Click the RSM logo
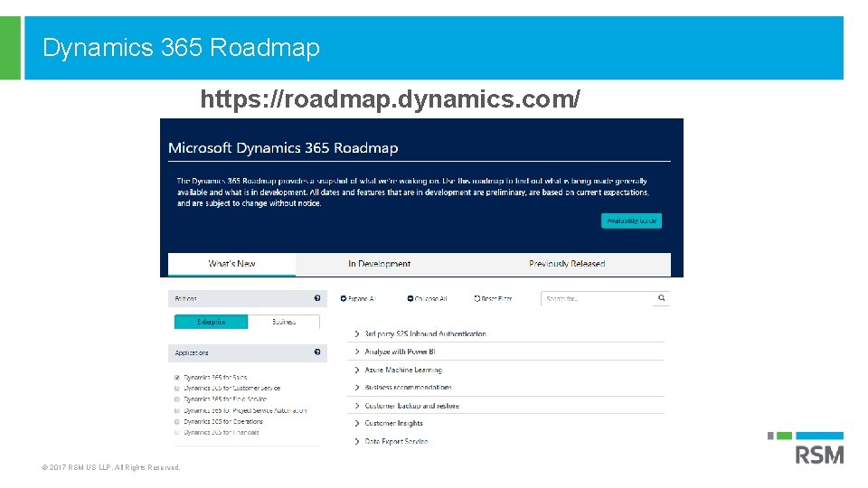Screen dimensions: 868x488 click(806, 449)
